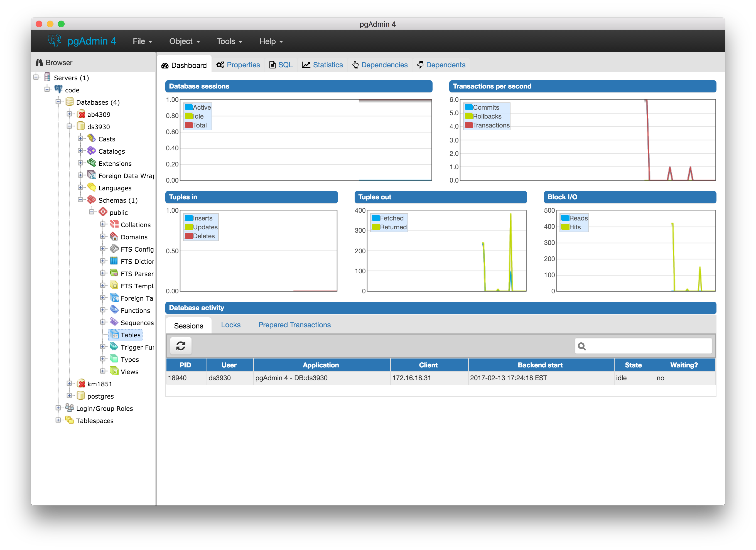
Task: Sort sessions by State column header
Action: pyautogui.click(x=634, y=365)
